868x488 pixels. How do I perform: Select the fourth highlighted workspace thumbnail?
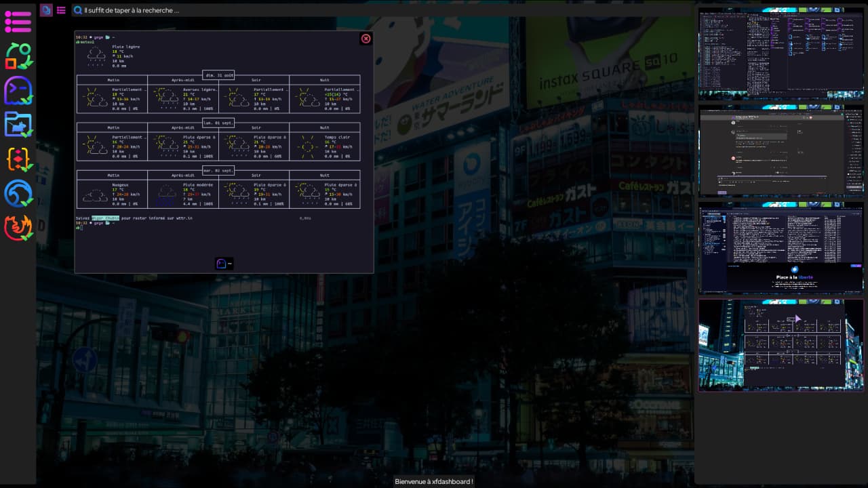781,346
